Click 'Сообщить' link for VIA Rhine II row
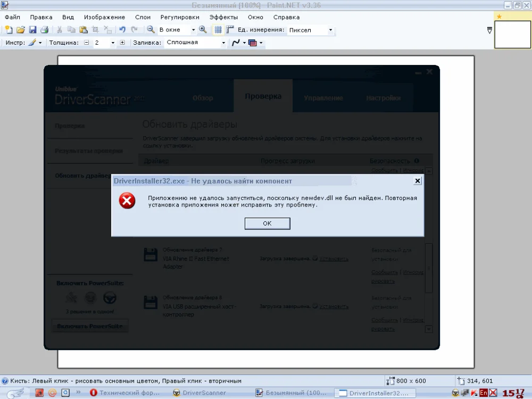Screen dimensions: 532x399 coord(385,272)
